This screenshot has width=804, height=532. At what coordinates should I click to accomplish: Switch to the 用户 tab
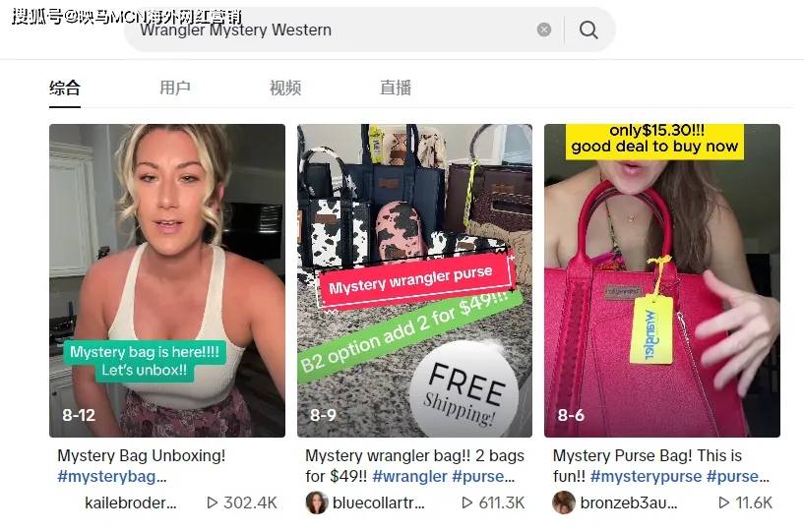175,88
